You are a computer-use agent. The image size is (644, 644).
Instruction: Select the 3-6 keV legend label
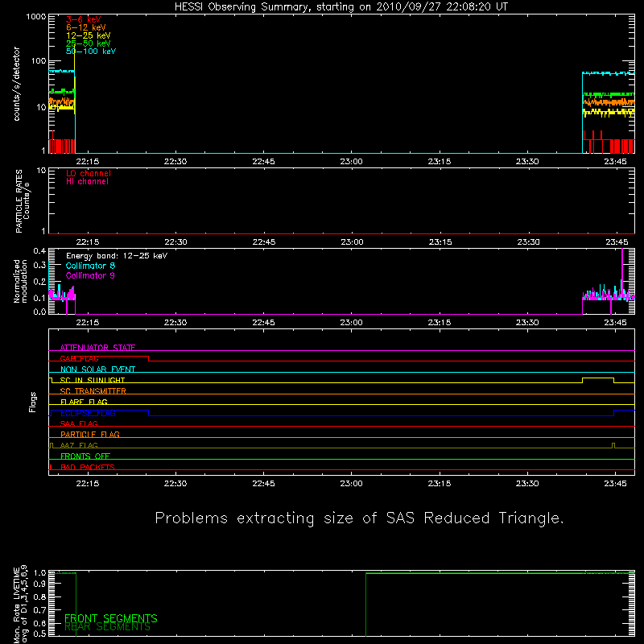84,19
